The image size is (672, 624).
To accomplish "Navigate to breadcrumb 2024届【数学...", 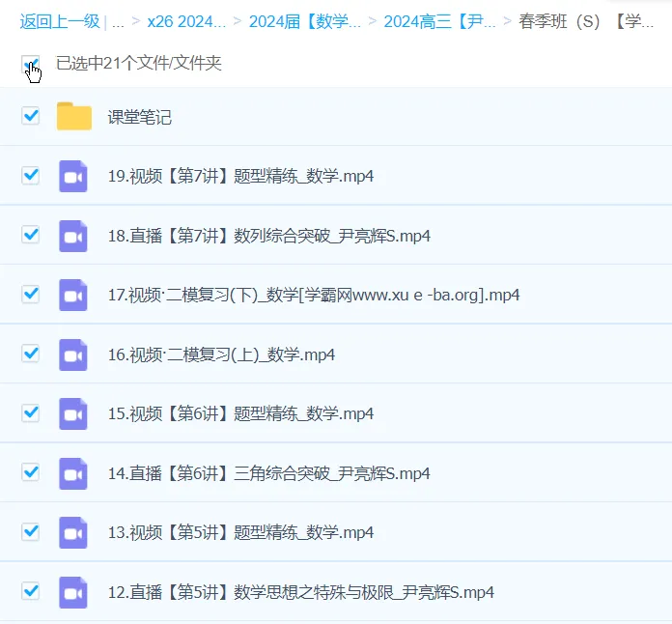I will 305,21.
